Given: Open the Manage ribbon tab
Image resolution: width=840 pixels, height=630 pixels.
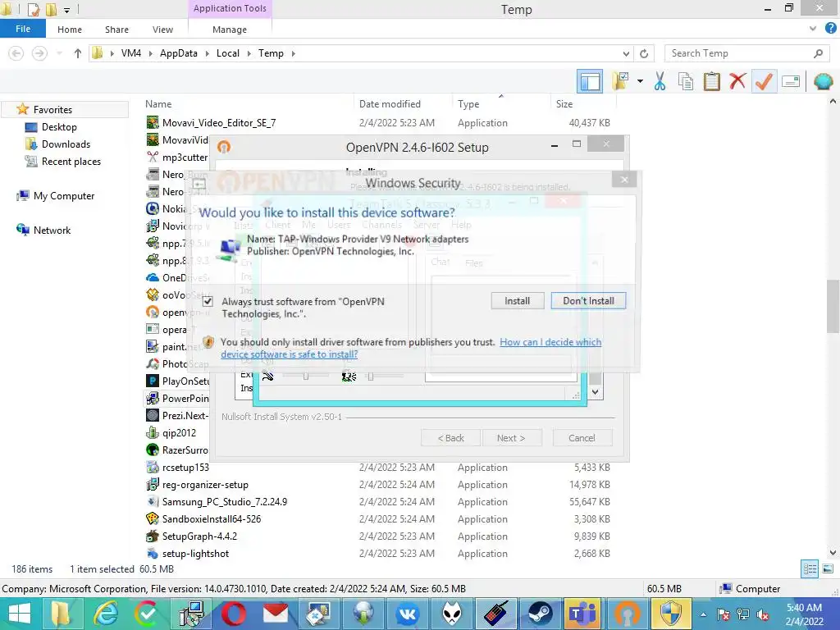Looking at the screenshot, I should coord(230,30).
